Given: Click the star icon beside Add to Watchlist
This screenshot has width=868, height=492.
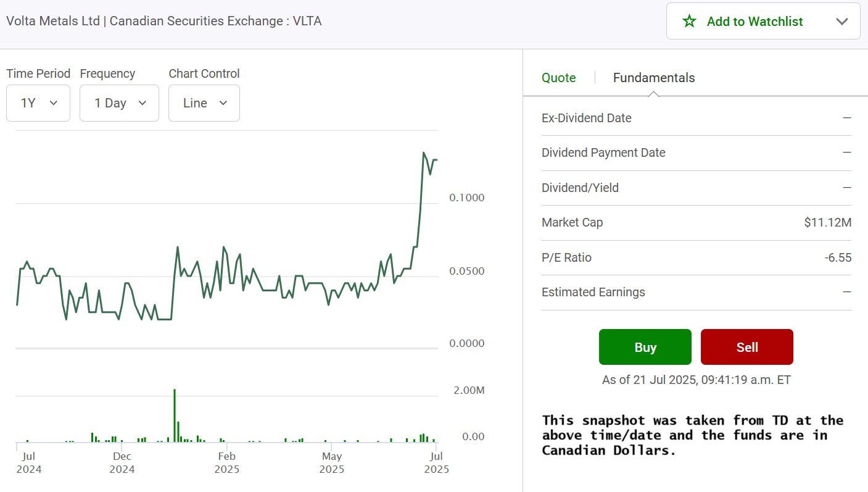Looking at the screenshot, I should pos(689,22).
